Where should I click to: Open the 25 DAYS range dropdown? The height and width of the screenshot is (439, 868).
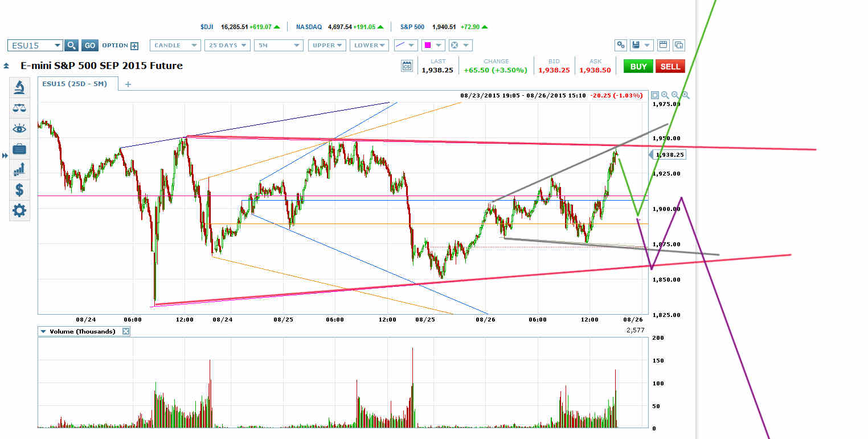click(x=228, y=45)
